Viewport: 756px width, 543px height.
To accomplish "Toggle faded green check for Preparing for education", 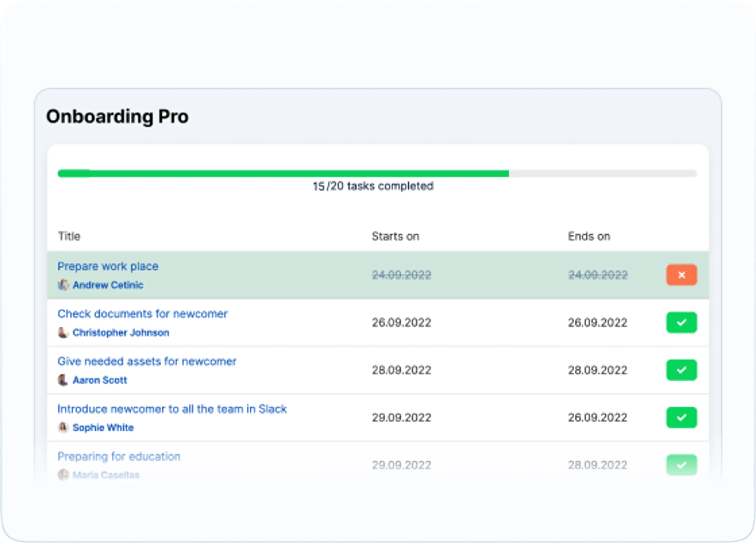I will point(681,465).
